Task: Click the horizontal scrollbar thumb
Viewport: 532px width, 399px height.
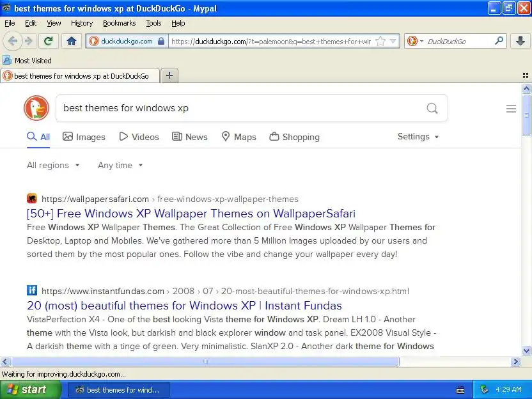Action: point(205,362)
